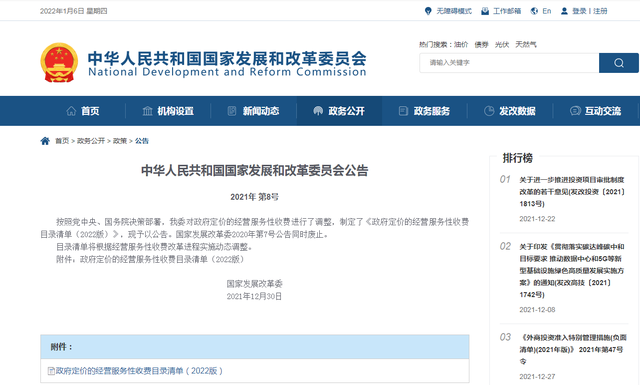
Task: Open the 工作邮箱 mailbox icon
Action: pyautogui.click(x=485, y=11)
